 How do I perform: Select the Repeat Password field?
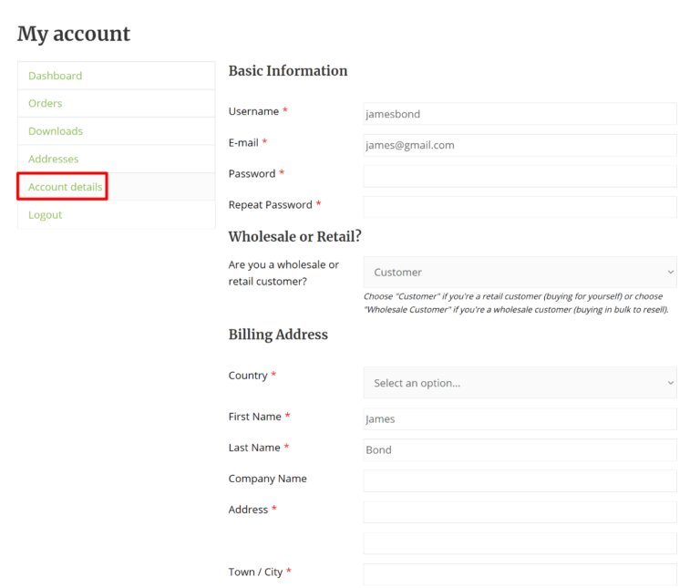click(x=520, y=207)
